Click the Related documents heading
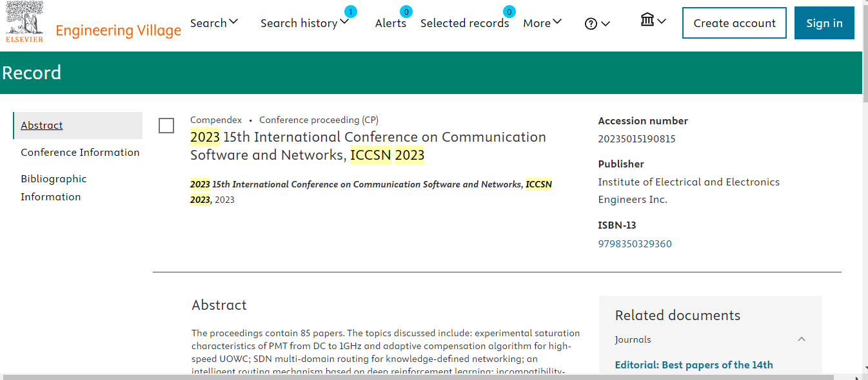 (x=678, y=315)
